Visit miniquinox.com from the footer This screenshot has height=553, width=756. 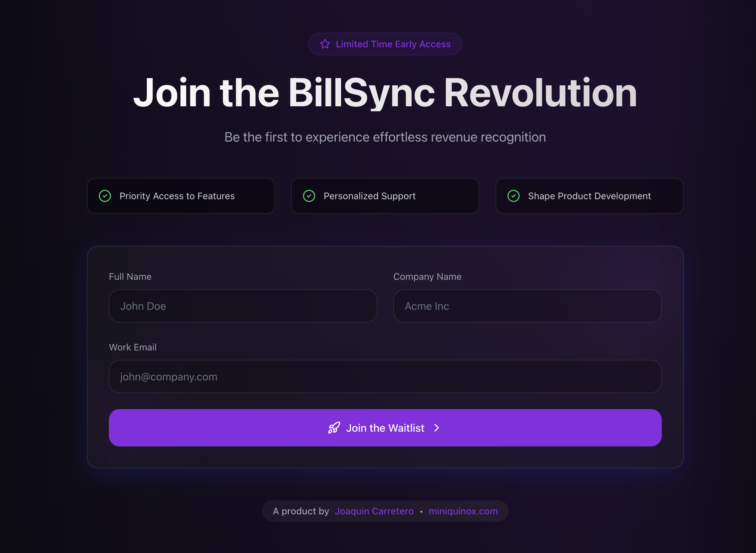[x=463, y=511]
